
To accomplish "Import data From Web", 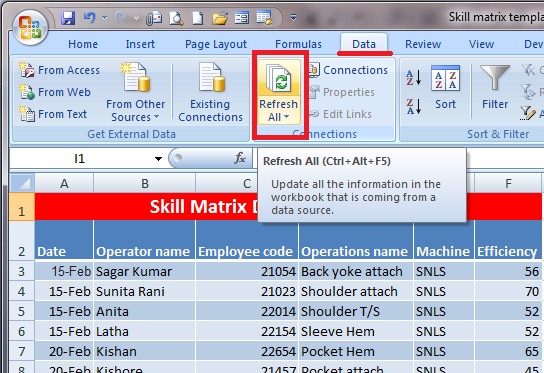I will click(x=55, y=92).
